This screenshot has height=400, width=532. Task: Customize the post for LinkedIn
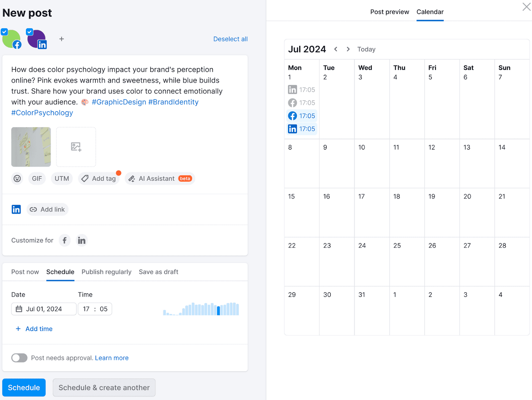pyautogui.click(x=81, y=240)
